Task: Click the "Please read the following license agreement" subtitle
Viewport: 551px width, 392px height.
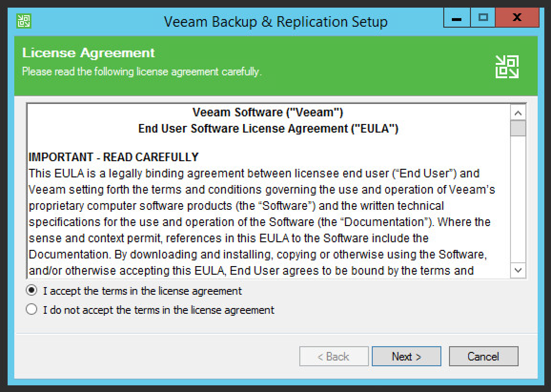Action: 142,72
